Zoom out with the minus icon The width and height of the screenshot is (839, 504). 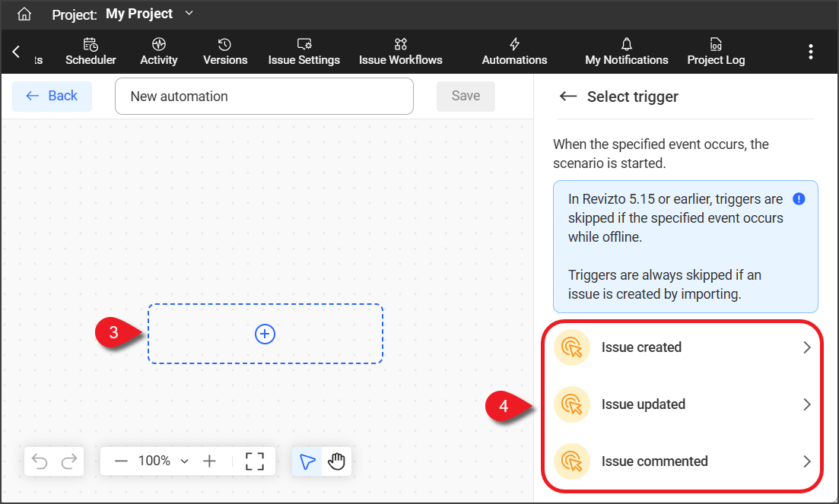pos(121,461)
